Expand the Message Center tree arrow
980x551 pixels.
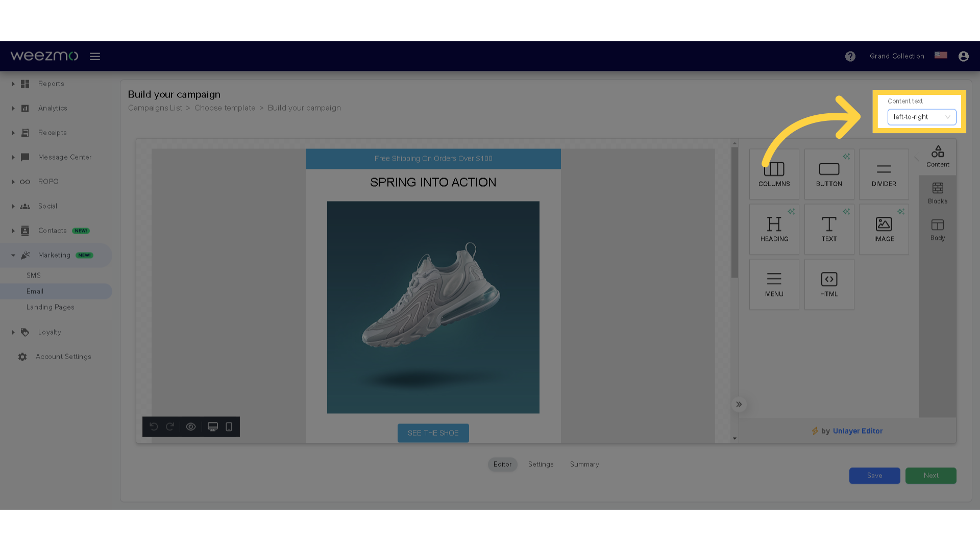pyautogui.click(x=13, y=157)
